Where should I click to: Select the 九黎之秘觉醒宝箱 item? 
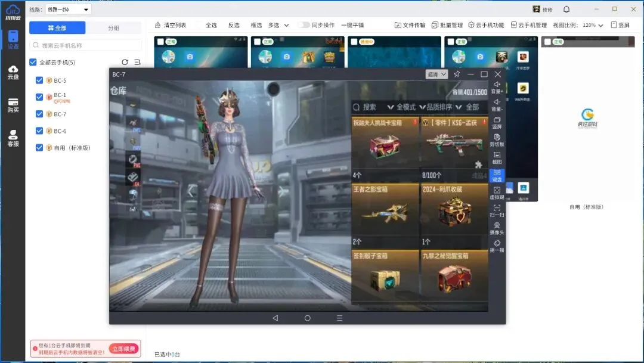click(x=454, y=277)
